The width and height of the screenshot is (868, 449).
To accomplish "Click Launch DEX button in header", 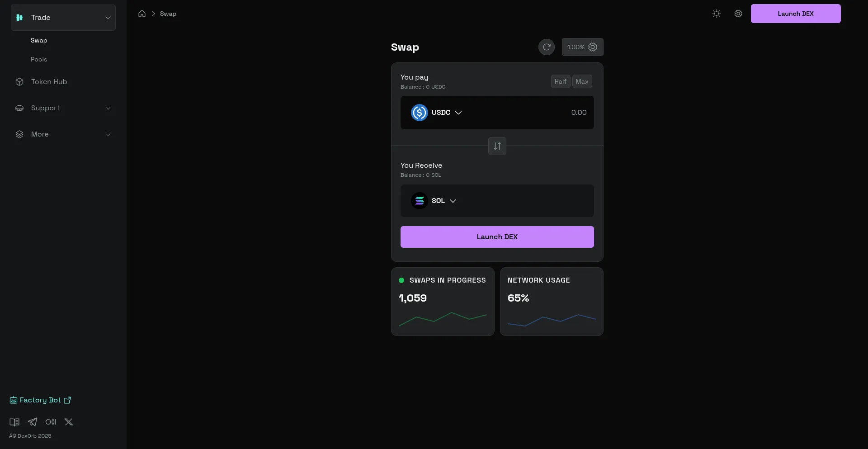I will pos(796,14).
